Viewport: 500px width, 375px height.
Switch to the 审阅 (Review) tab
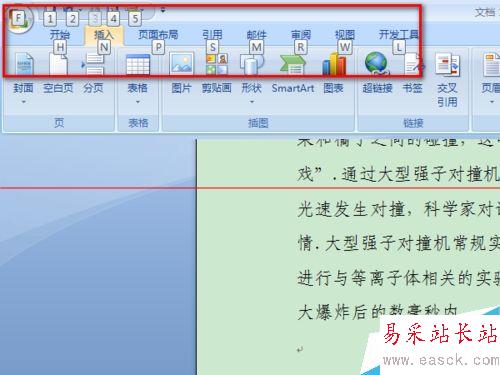click(x=301, y=35)
